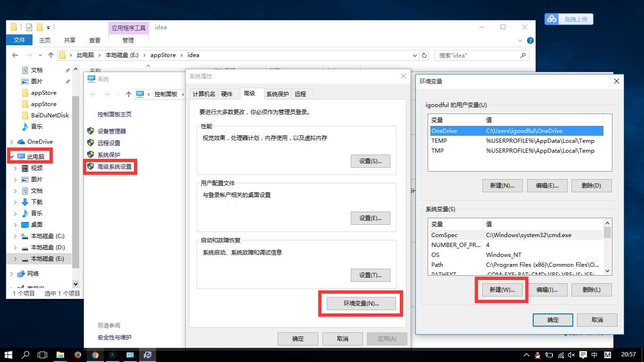Open the 文件 menu in Explorer
Viewport: 644px width, 362px height.
coord(19,40)
